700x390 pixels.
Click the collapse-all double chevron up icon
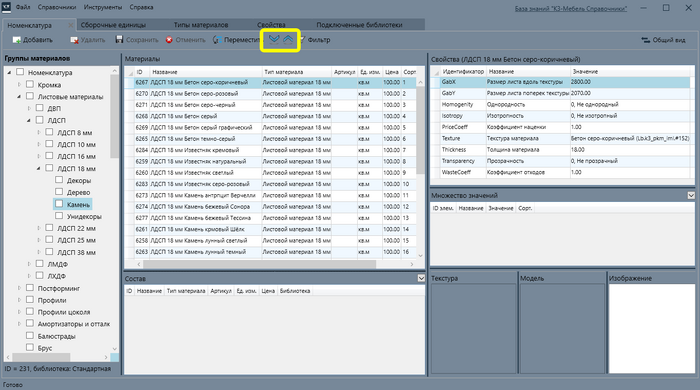click(x=288, y=40)
